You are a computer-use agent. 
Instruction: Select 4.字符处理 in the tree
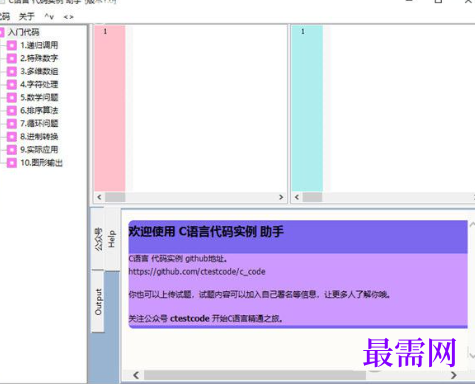[x=39, y=84]
